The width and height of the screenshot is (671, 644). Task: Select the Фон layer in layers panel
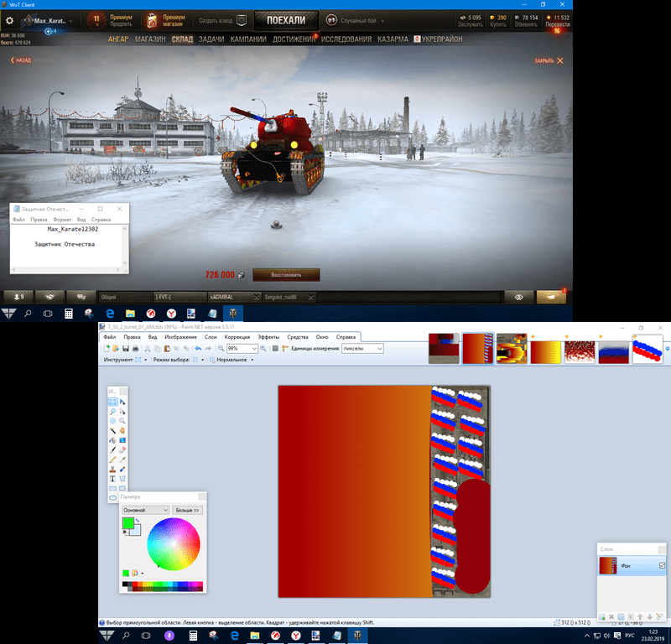point(632,565)
